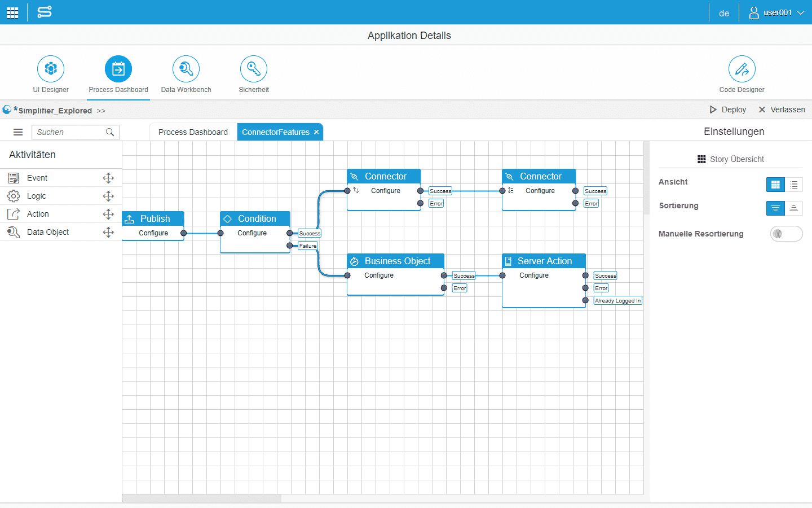
Task: Click the Condition diamond icon
Action: 227,219
